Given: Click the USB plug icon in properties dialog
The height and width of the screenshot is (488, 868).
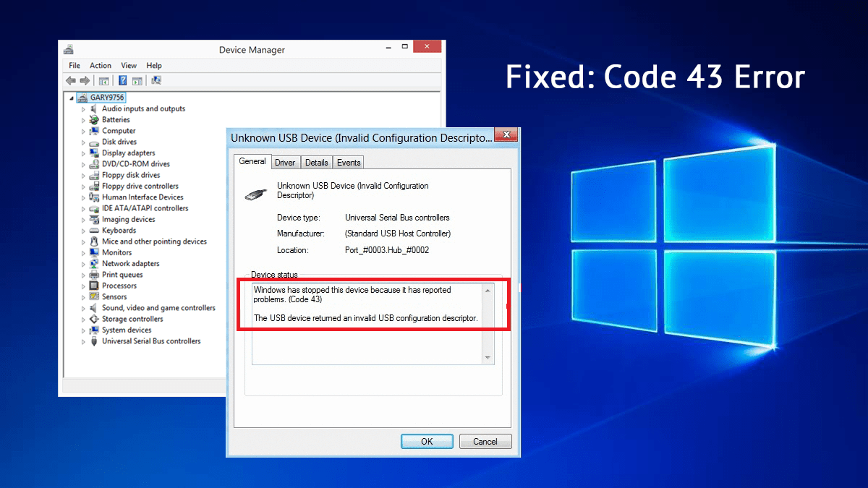Looking at the screenshot, I should 256,193.
